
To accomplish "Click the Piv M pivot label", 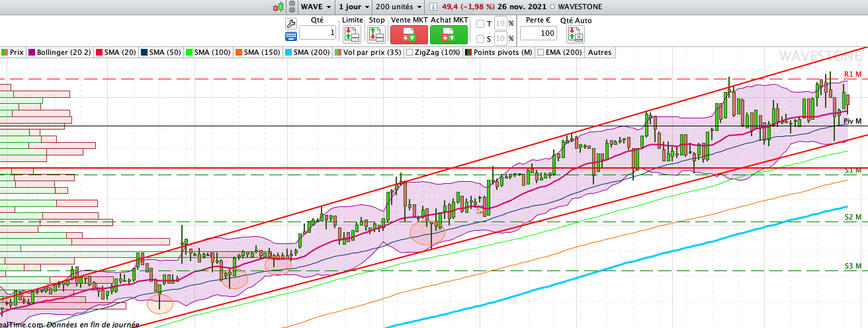I will point(852,122).
